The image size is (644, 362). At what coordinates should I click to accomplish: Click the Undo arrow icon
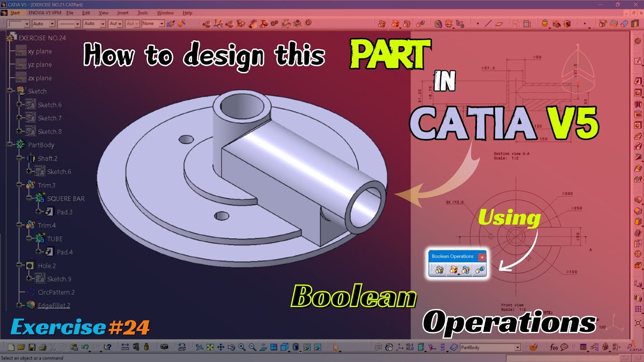pyautogui.click(x=85, y=347)
